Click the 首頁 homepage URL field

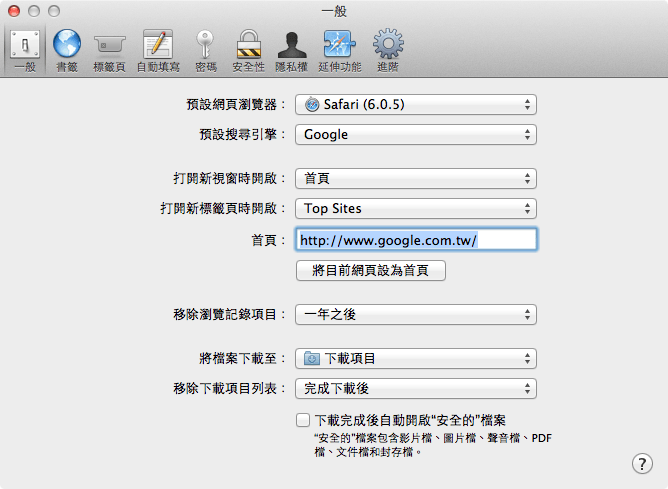[x=416, y=239]
